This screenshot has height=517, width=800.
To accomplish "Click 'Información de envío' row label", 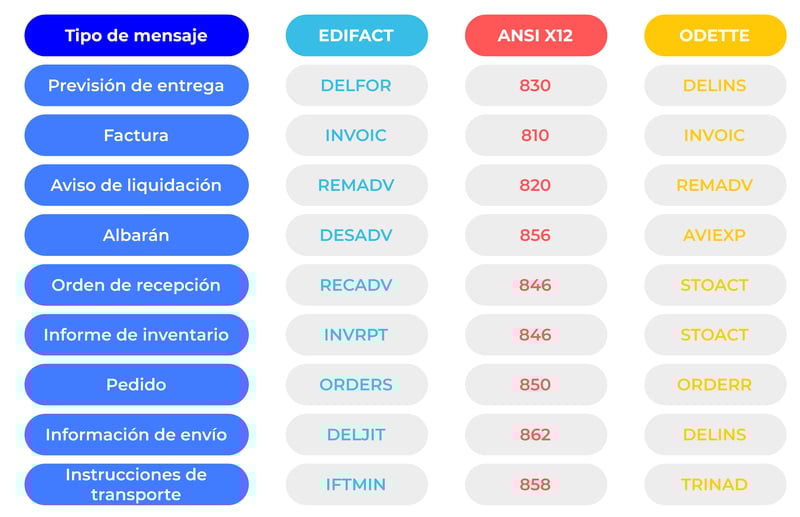I will [136, 434].
